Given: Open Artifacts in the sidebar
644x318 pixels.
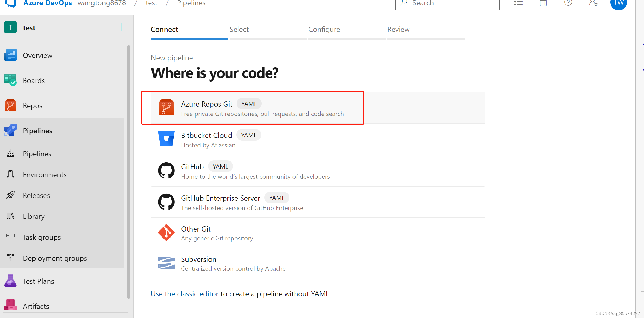Looking at the screenshot, I should (x=36, y=306).
